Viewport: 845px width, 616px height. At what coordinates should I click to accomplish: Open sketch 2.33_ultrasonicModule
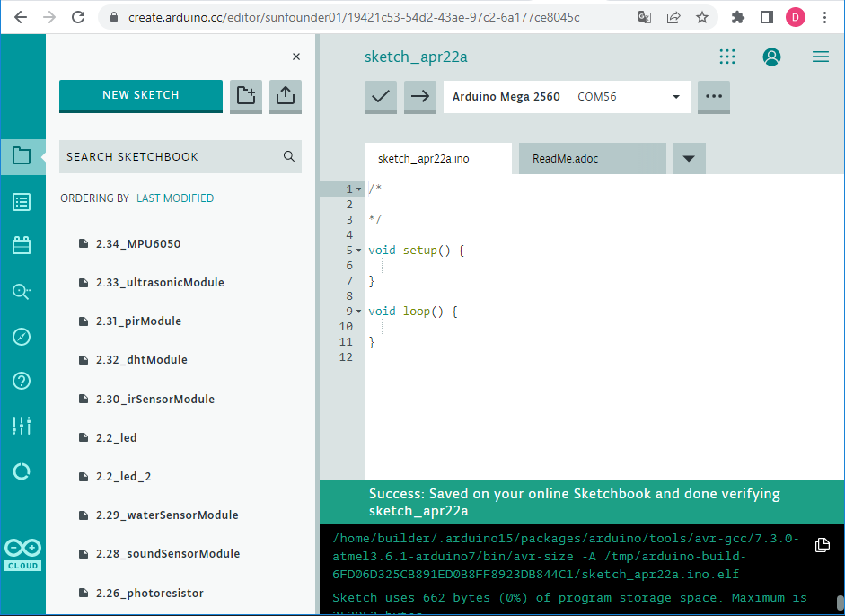[x=160, y=282]
